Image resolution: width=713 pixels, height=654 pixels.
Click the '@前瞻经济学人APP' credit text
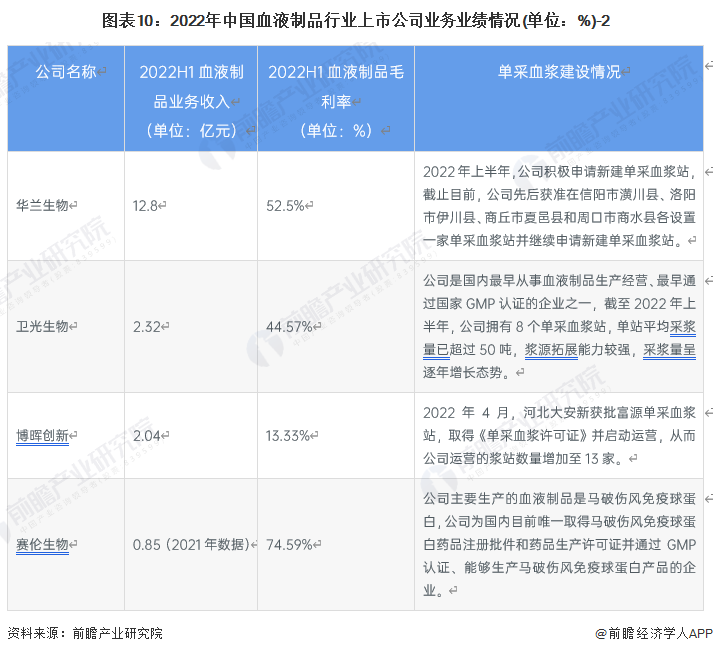(653, 633)
